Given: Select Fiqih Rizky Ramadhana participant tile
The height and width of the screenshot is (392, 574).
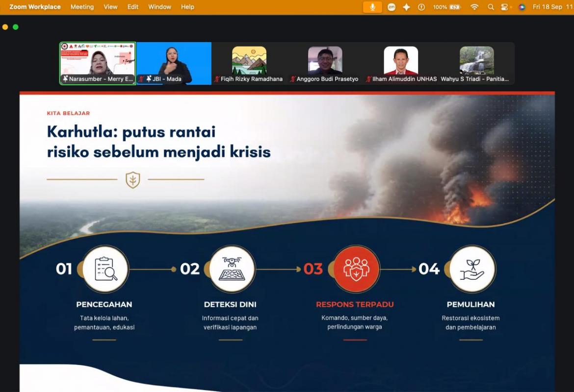Looking at the screenshot, I should click(249, 63).
